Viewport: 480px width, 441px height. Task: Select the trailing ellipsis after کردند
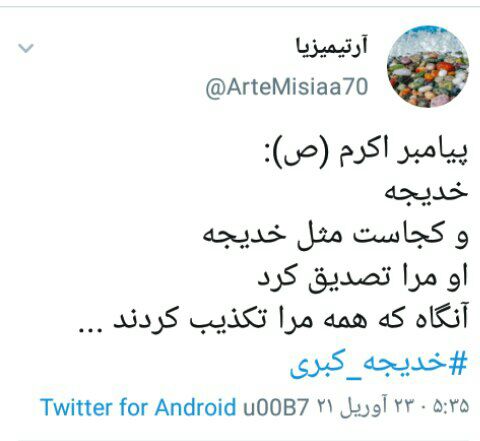coord(89,331)
